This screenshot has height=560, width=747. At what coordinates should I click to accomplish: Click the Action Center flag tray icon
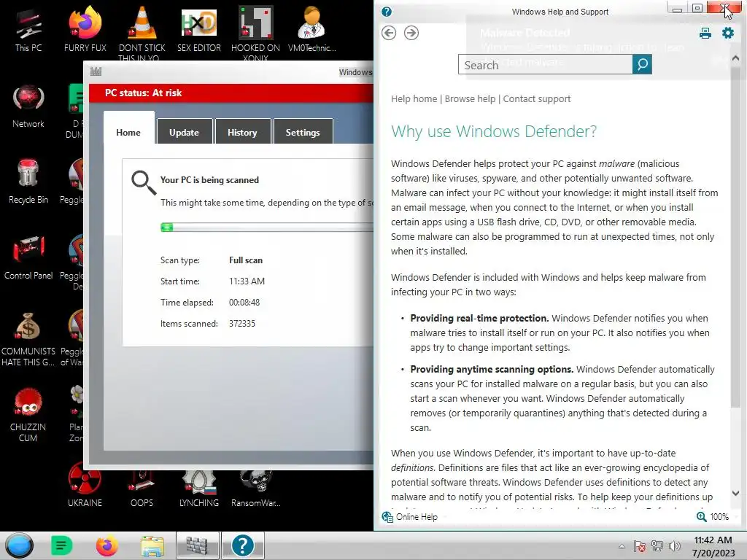(639, 546)
